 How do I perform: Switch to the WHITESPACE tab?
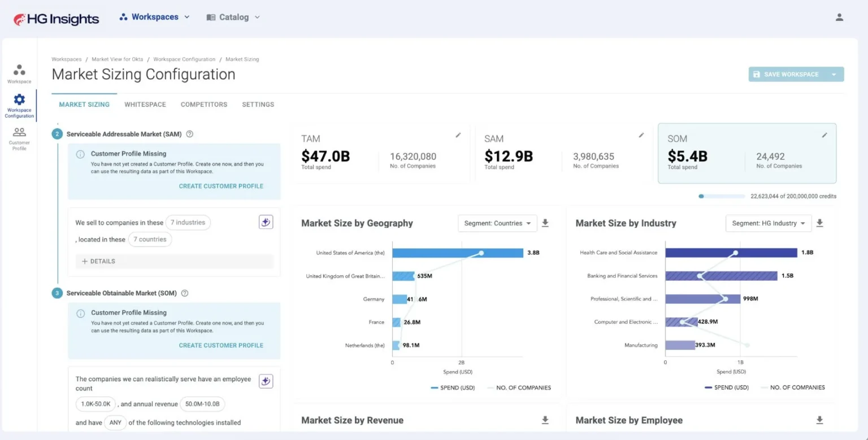[145, 105]
